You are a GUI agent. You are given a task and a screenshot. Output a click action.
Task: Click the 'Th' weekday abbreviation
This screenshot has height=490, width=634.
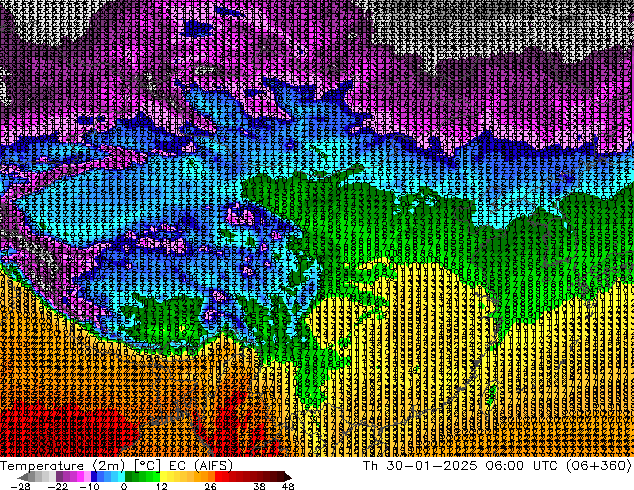(370, 466)
